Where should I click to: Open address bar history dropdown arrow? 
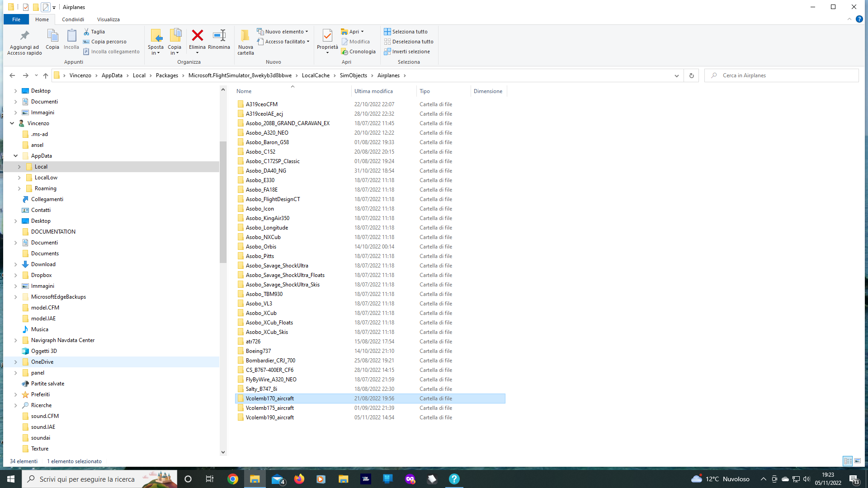[x=676, y=75]
